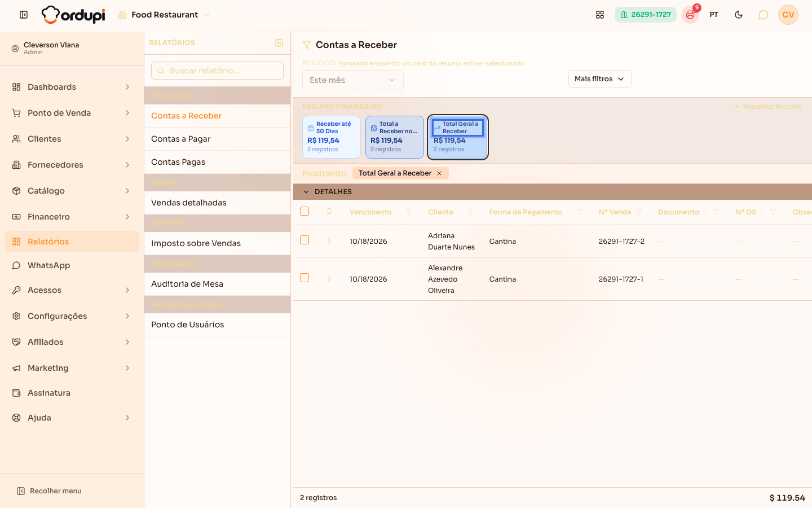Image resolution: width=812 pixels, height=508 pixels.
Task: Open the Vendas detalhadas report
Action: pyautogui.click(x=217, y=203)
